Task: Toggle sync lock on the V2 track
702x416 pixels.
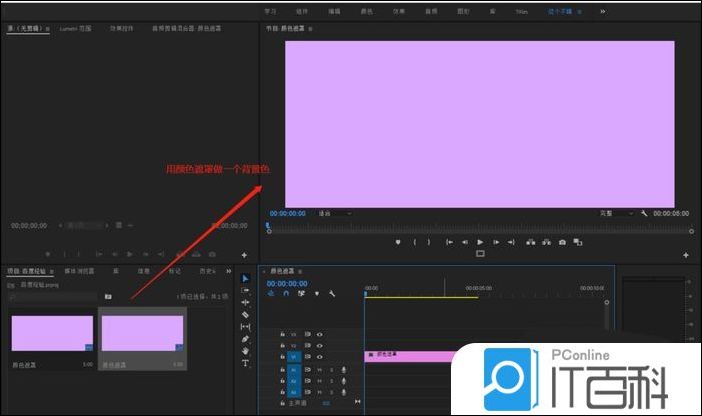Action: pos(308,346)
